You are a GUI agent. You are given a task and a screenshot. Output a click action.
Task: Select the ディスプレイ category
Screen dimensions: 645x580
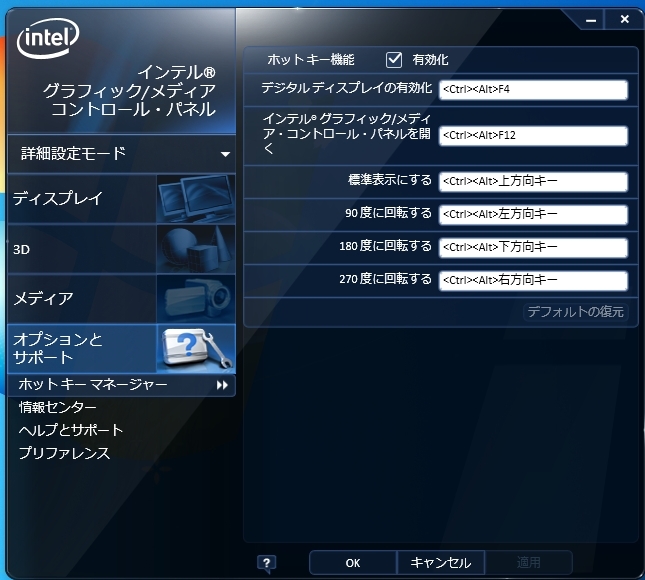(121, 199)
